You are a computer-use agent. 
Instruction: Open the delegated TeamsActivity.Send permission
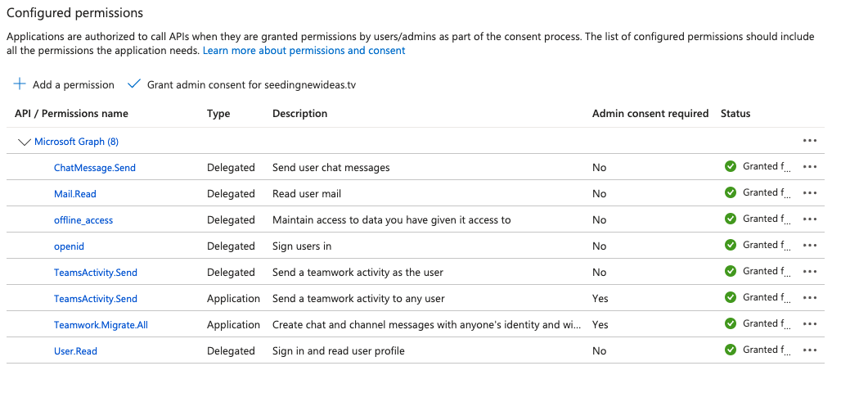[96, 273]
